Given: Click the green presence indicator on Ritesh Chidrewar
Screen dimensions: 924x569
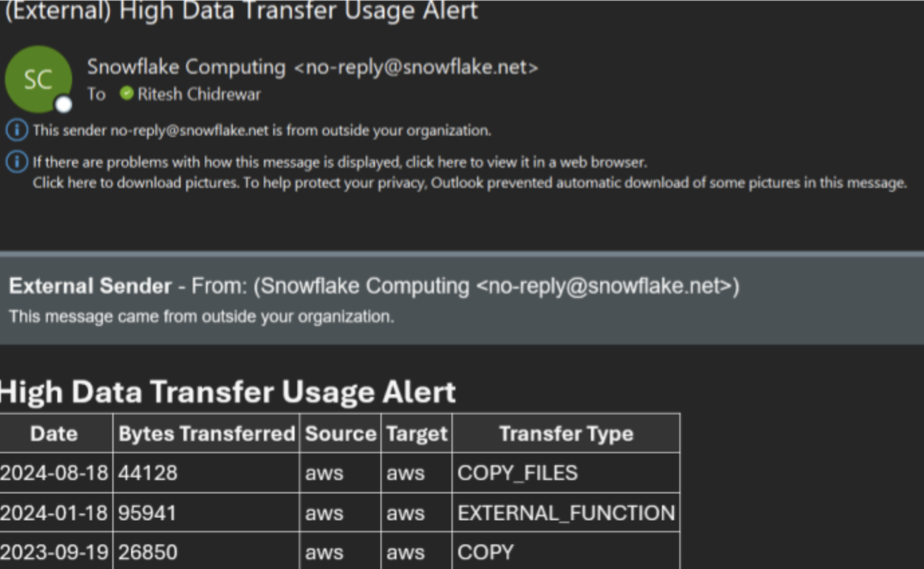Looking at the screenshot, I should coord(126,94).
